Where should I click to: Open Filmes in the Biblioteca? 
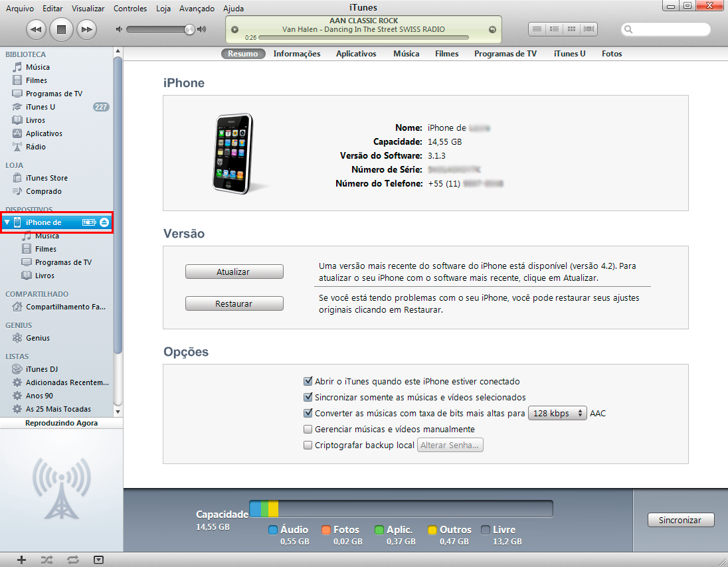[x=56, y=80]
